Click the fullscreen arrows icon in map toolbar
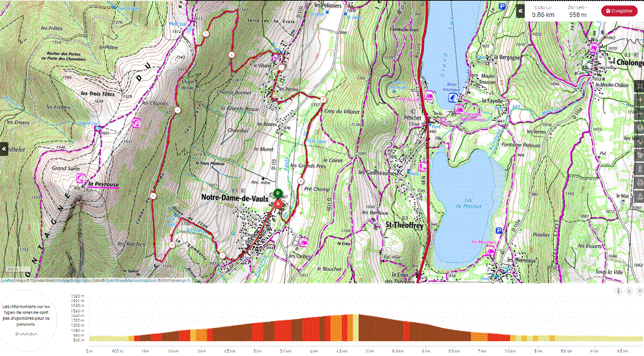 pos(640,86)
